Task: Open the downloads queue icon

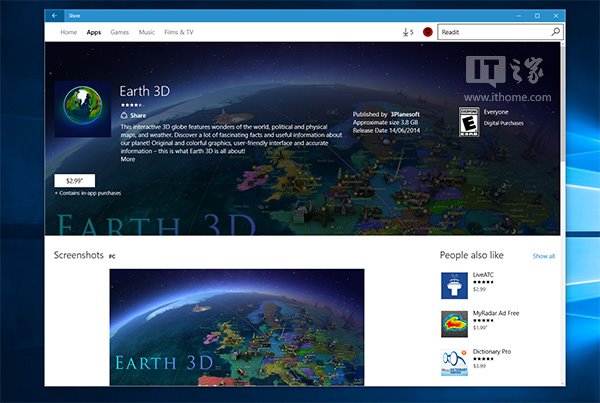Action: click(407, 32)
